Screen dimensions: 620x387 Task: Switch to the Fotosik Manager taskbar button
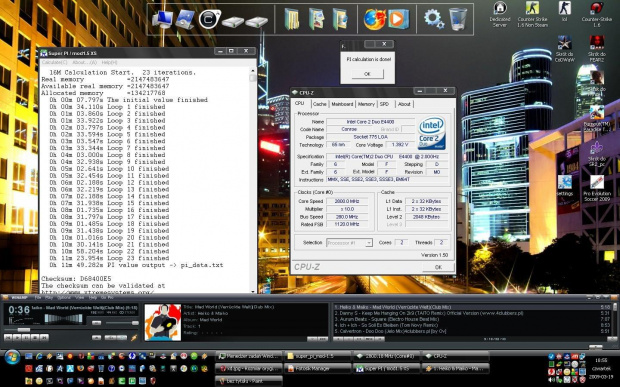[x=317, y=368]
